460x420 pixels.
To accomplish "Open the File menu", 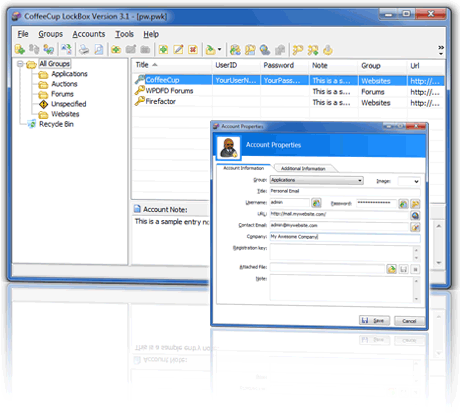I will tap(23, 34).
